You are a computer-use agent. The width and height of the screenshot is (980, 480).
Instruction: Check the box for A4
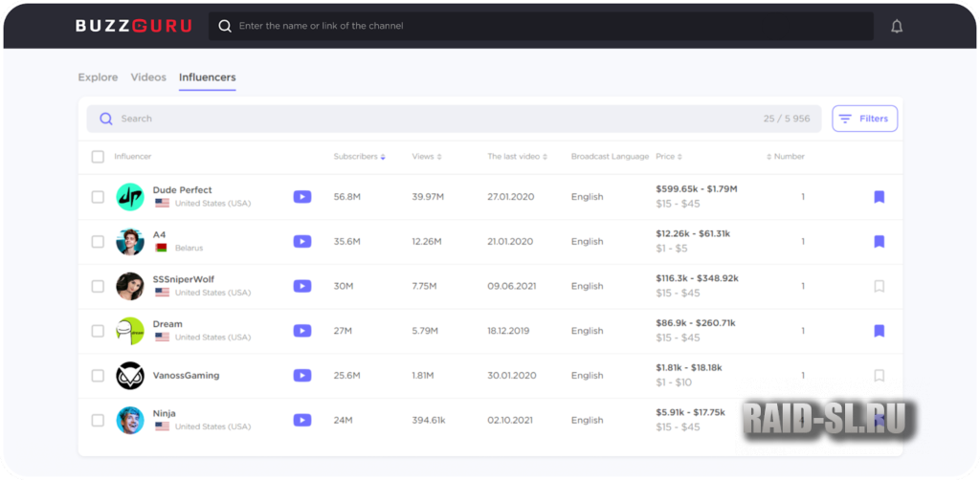(98, 242)
